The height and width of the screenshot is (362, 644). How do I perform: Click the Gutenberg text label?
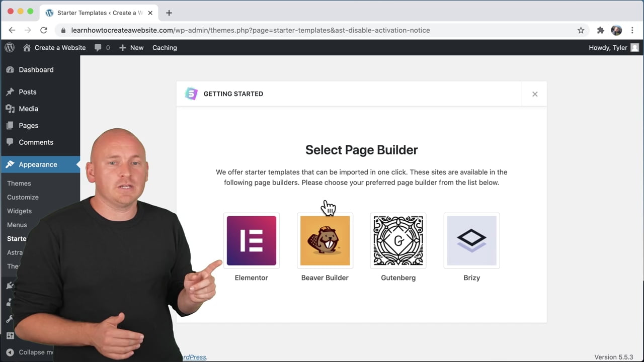pos(398,278)
